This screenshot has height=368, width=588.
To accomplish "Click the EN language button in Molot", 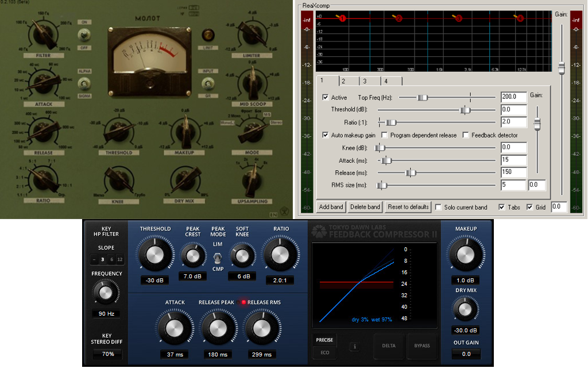I will coord(274,215).
